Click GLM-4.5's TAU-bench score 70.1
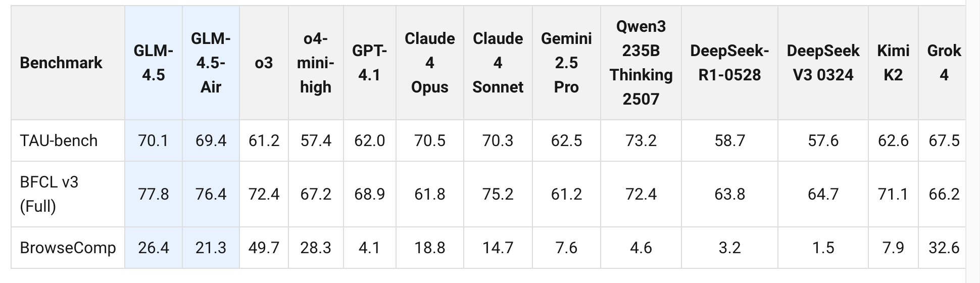Screen dimensions: 980x283 coord(153,140)
